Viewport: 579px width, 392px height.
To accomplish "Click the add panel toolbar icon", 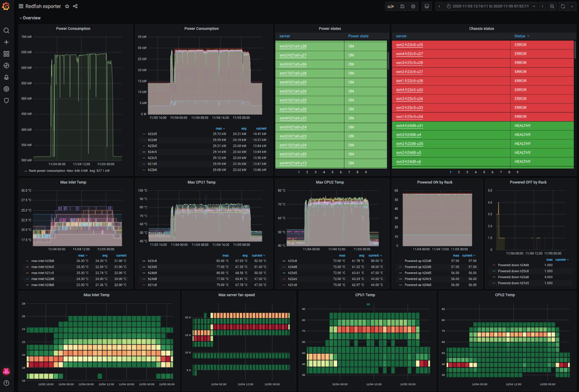I will click(x=391, y=6).
